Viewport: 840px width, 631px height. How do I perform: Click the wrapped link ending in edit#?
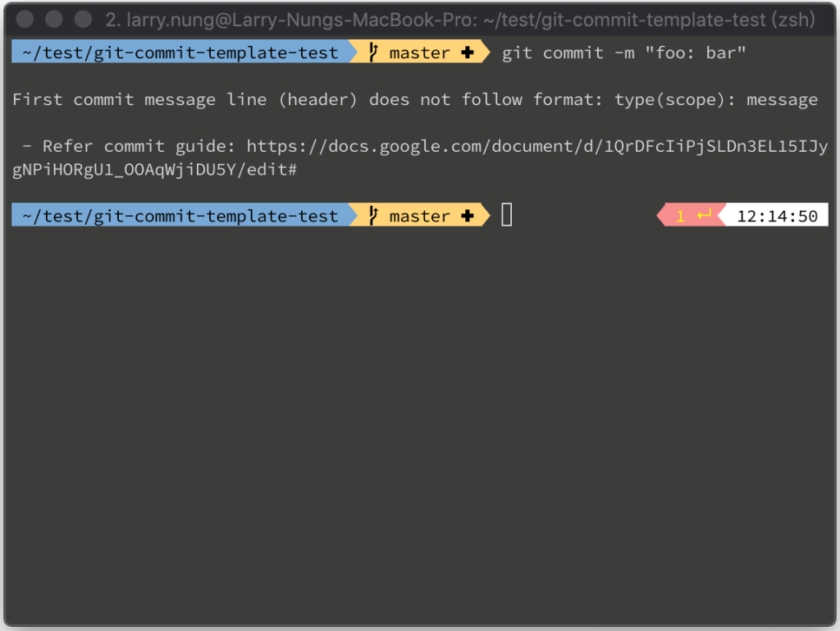tap(154, 169)
